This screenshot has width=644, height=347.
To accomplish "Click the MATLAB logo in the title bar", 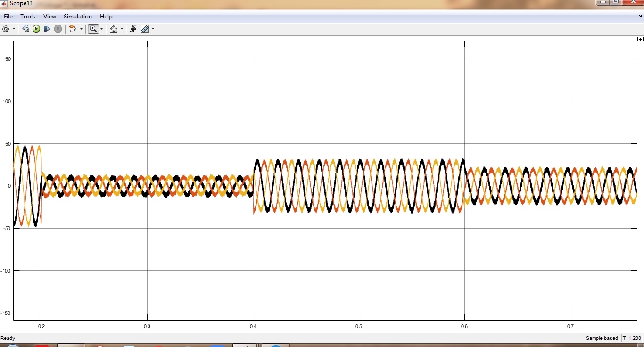I will point(4,3).
